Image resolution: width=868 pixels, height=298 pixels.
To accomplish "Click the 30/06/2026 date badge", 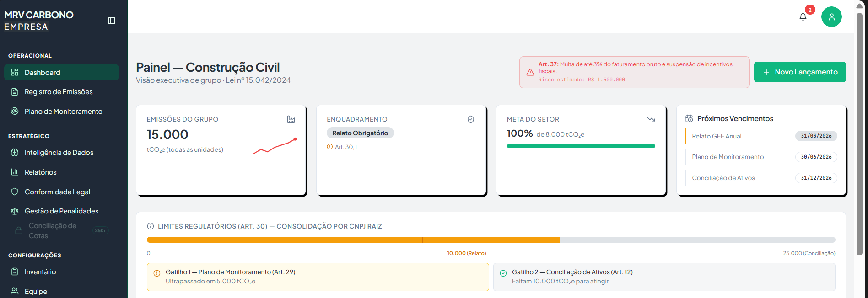I will 816,157.
